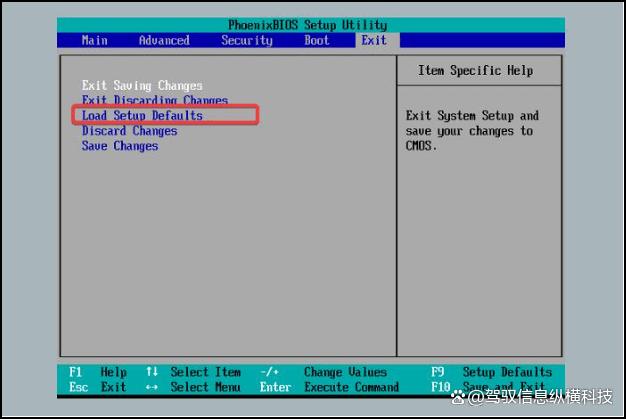The height and width of the screenshot is (419, 626).
Task: Click the -/+ Change Values symbol
Action: tap(268, 372)
